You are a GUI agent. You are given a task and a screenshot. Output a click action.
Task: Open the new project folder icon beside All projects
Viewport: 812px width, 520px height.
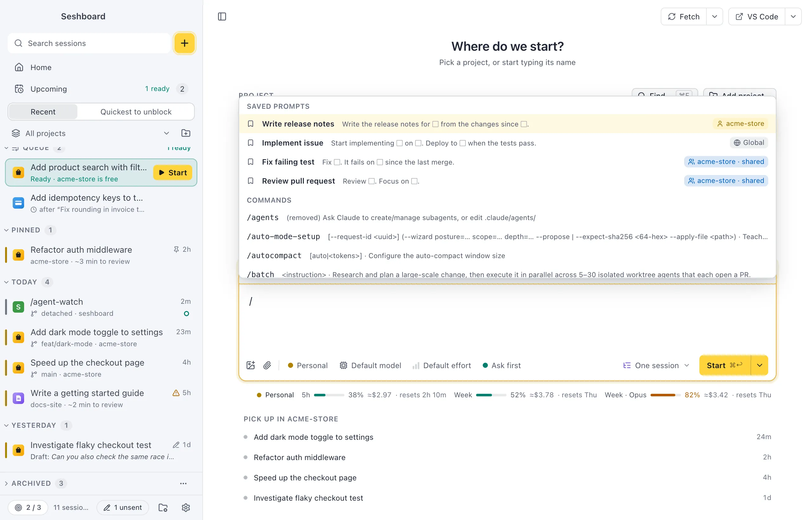(x=186, y=133)
